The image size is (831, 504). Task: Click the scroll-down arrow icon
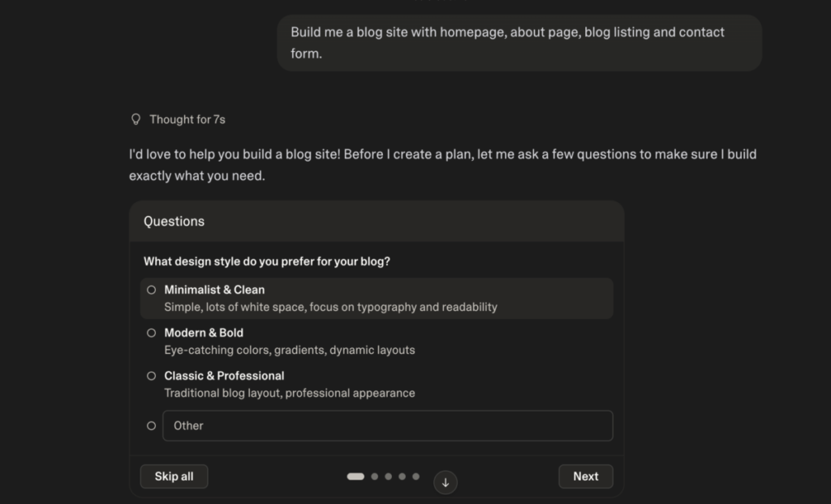pyautogui.click(x=445, y=482)
